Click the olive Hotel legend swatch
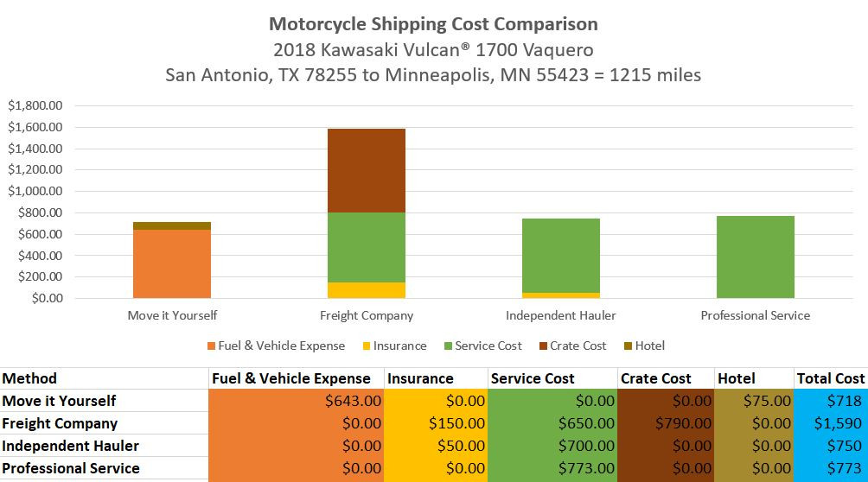 tap(628, 346)
